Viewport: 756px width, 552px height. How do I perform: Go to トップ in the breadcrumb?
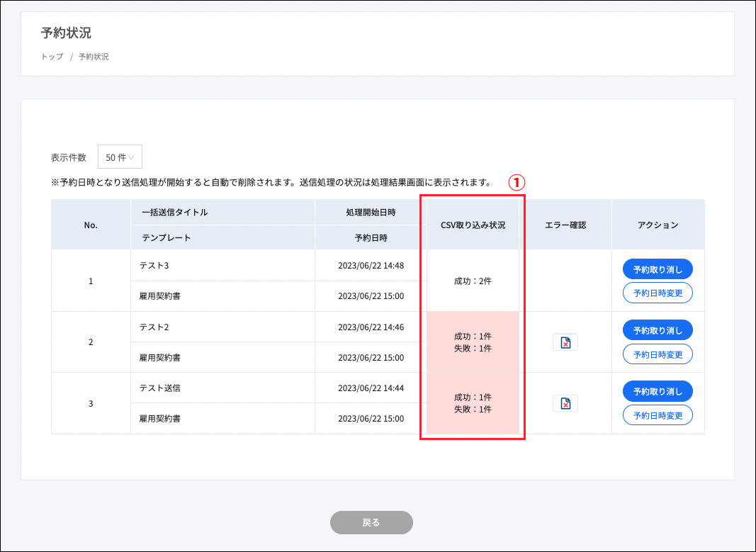click(52, 57)
